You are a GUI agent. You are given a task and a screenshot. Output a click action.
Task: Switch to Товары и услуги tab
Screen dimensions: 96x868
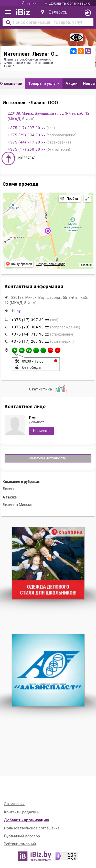click(44, 84)
